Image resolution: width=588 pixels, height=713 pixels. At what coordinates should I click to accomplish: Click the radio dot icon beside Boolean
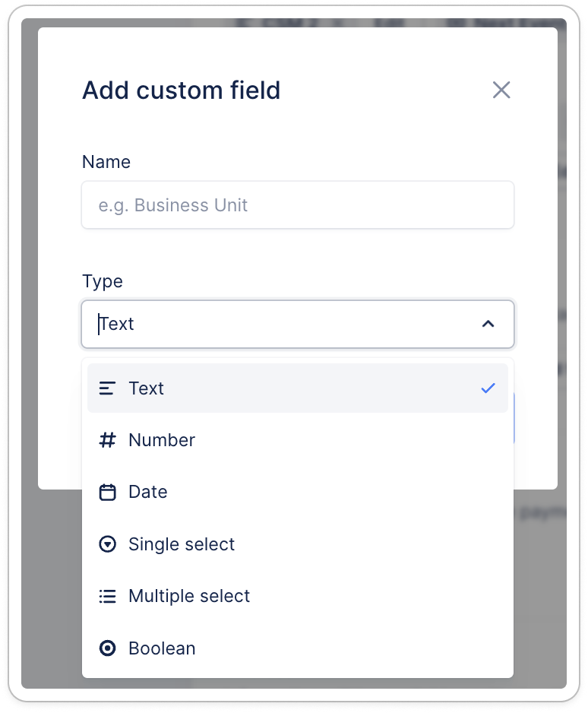click(x=108, y=648)
